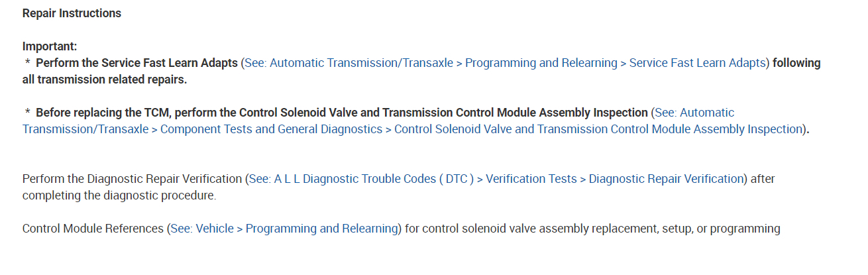Click the bold "Important:" label
868x275 pixels.
pos(50,46)
